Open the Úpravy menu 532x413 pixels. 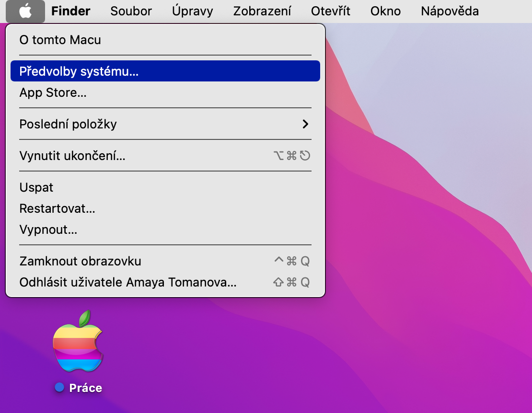192,11
